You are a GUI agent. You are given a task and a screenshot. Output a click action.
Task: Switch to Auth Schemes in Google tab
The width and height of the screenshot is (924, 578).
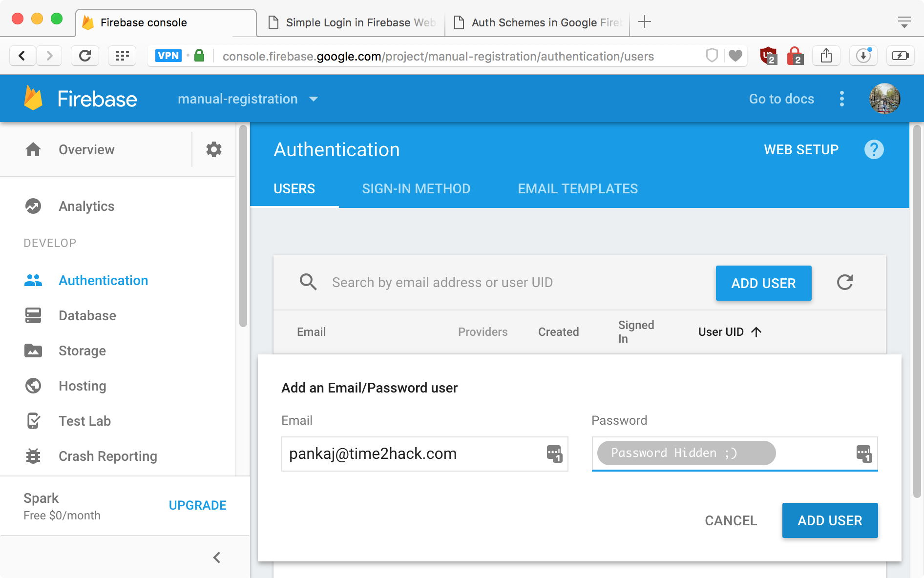[537, 22]
